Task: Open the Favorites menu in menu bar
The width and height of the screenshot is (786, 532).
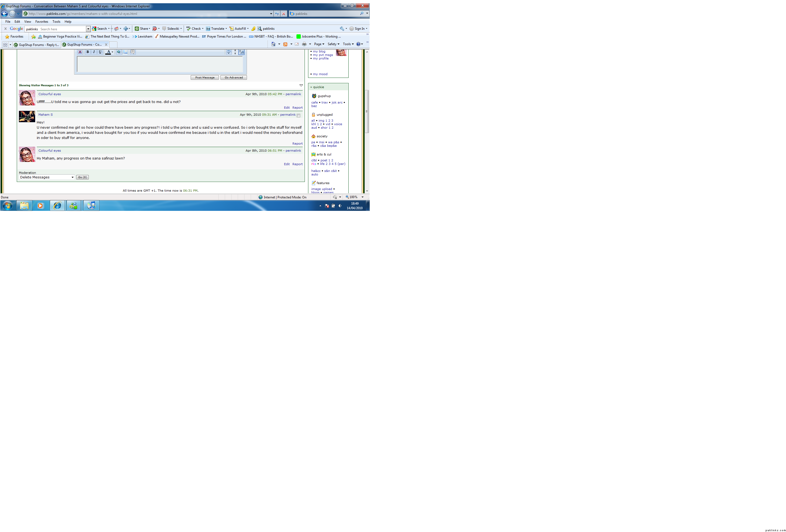Action: (x=42, y=22)
